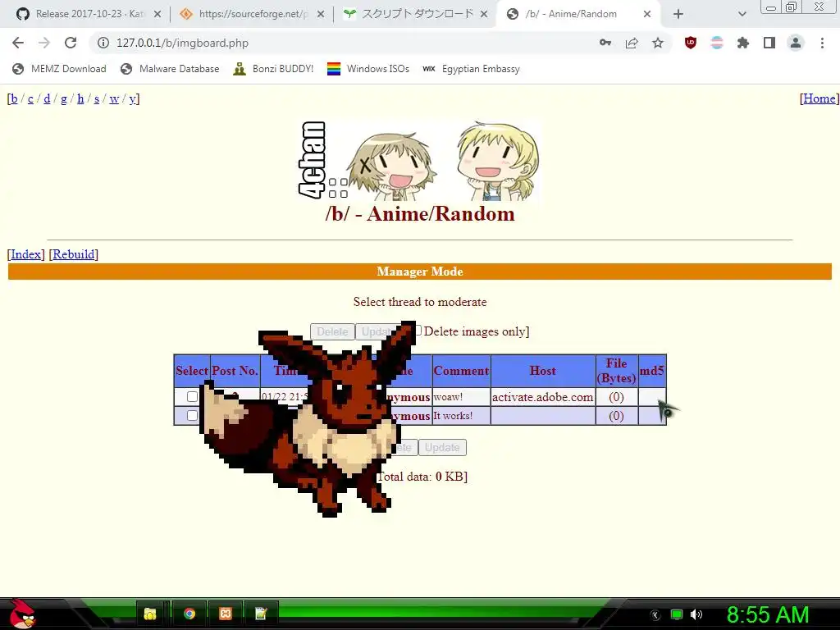Viewport: 840px width, 630px height.
Task: Select the It works! post checkbox
Action: (192, 416)
